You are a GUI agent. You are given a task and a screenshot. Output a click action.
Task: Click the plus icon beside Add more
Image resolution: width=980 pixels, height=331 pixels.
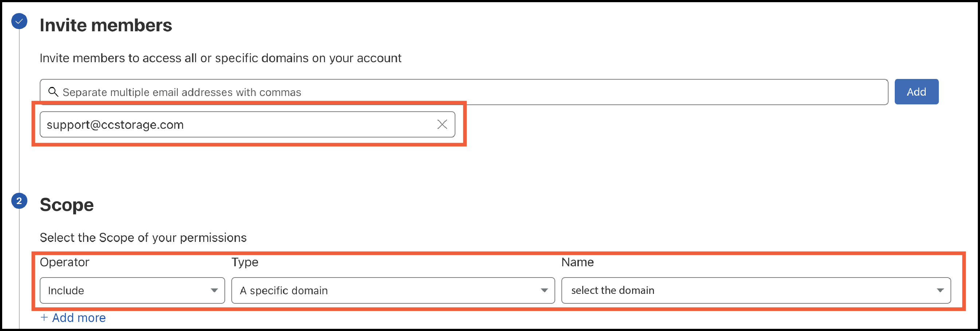pyautogui.click(x=44, y=317)
